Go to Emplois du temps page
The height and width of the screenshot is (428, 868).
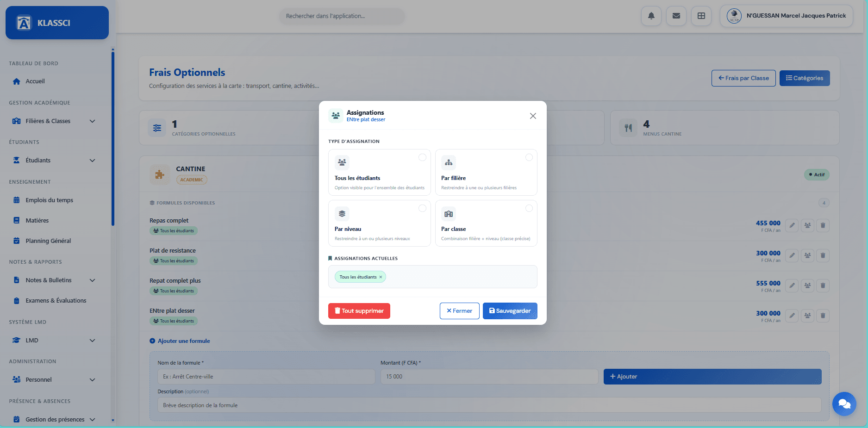(x=49, y=200)
